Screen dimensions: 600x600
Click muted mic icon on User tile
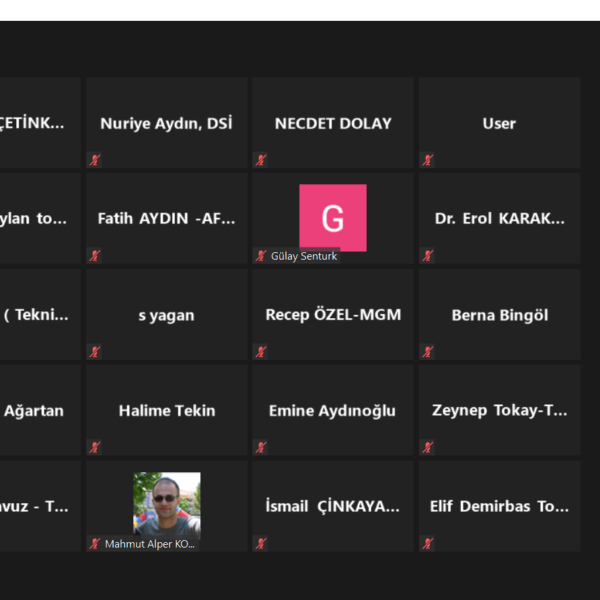[427, 160]
